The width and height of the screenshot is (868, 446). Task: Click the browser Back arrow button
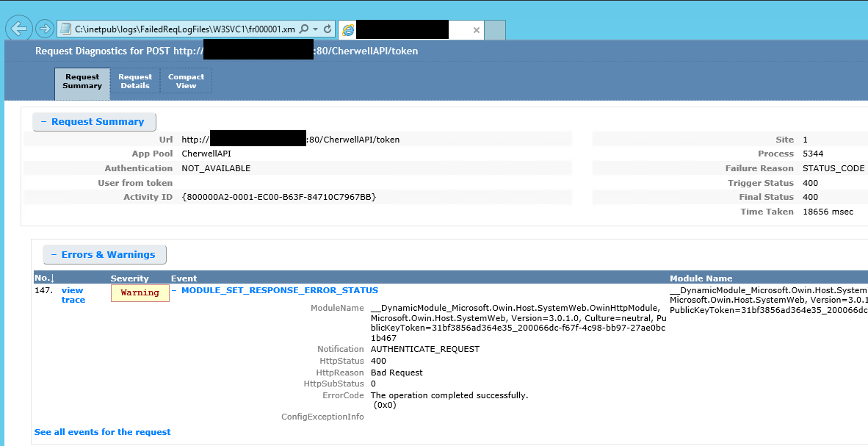point(18,29)
